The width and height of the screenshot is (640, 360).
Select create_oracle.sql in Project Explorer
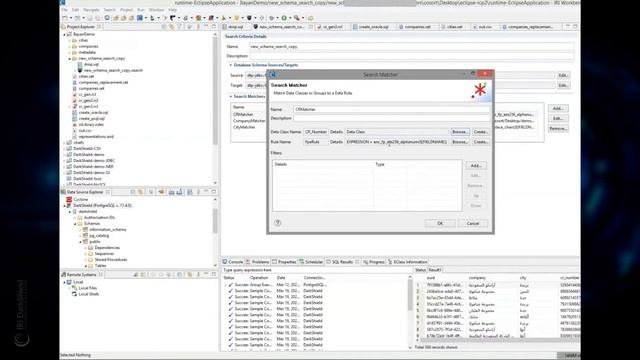[93, 112]
